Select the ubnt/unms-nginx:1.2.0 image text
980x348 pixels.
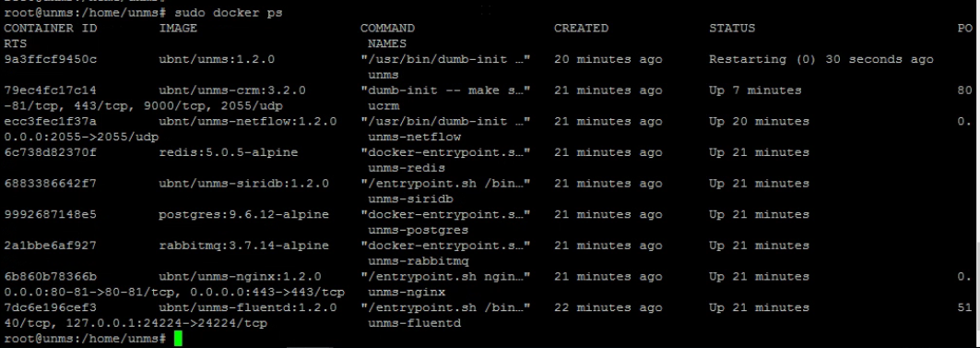[x=240, y=276]
